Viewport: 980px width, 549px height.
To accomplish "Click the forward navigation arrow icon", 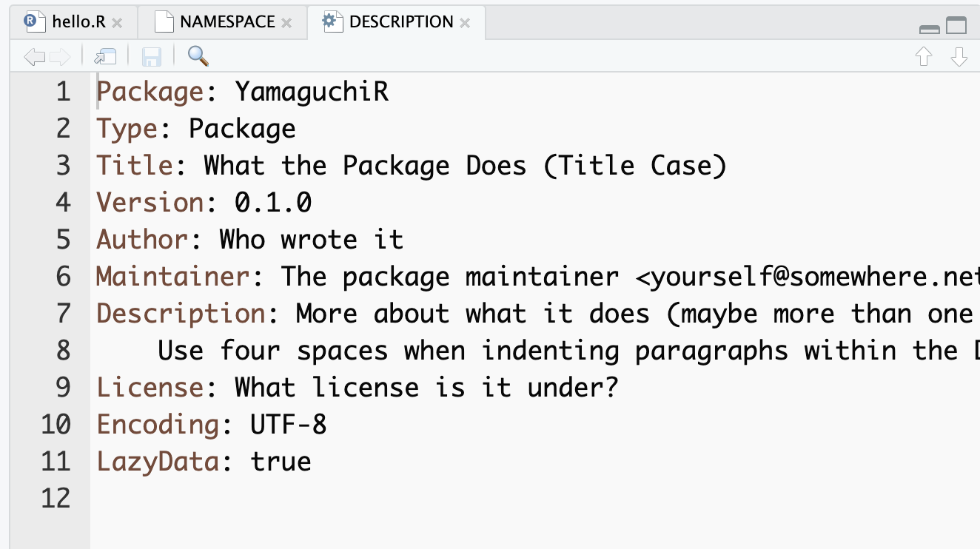I will click(x=60, y=57).
